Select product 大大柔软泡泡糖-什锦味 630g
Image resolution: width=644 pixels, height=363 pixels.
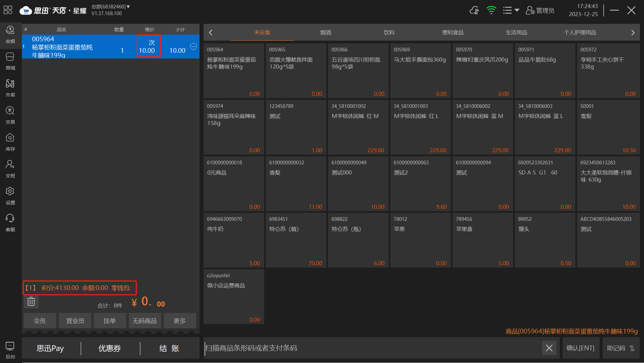click(608, 184)
